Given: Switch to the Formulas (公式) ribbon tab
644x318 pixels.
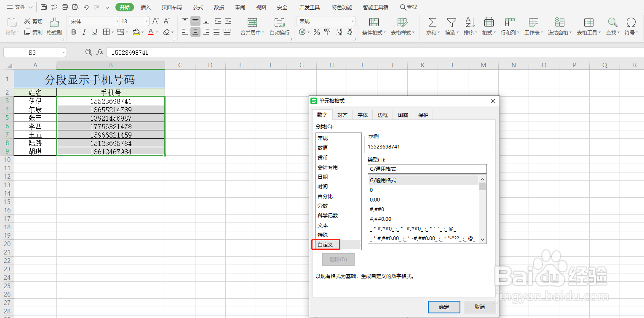Looking at the screenshot, I should click(x=198, y=7).
